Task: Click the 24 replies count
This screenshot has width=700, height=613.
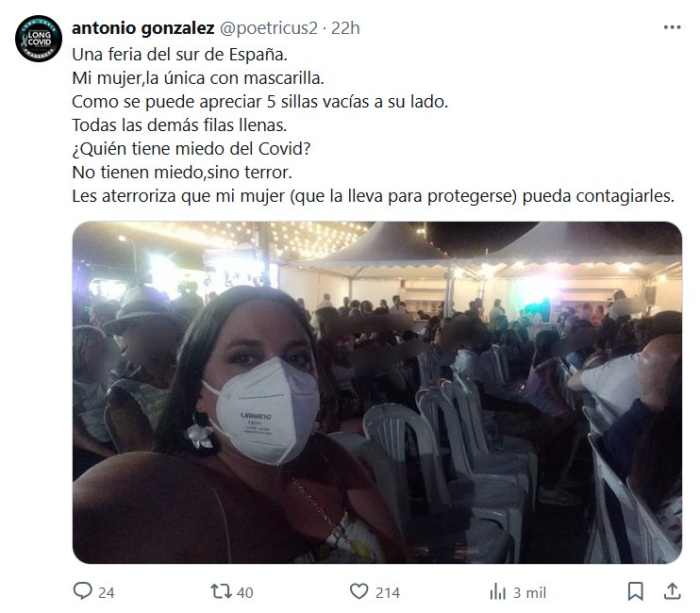Action: pos(107,592)
